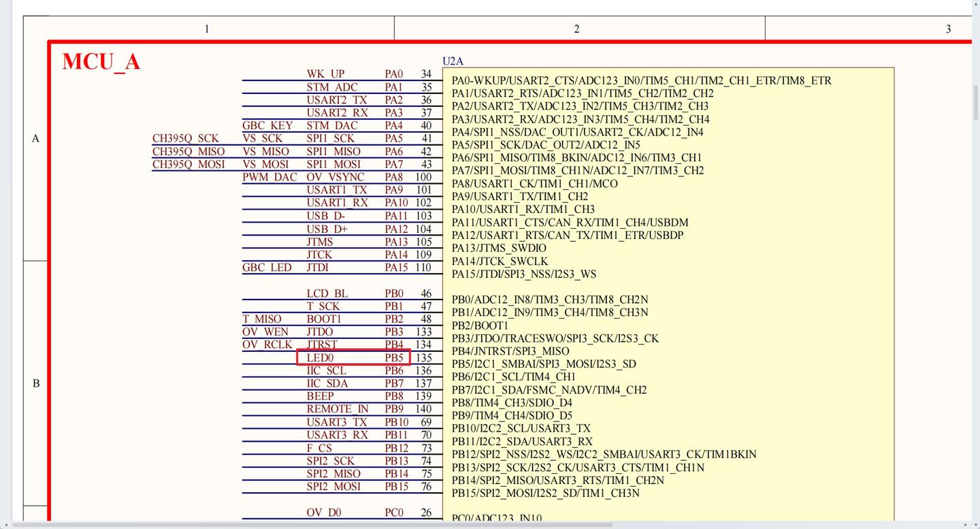Screen dimensions: 980x529
Task: Select the USART3_RX net label
Action: [x=338, y=434]
